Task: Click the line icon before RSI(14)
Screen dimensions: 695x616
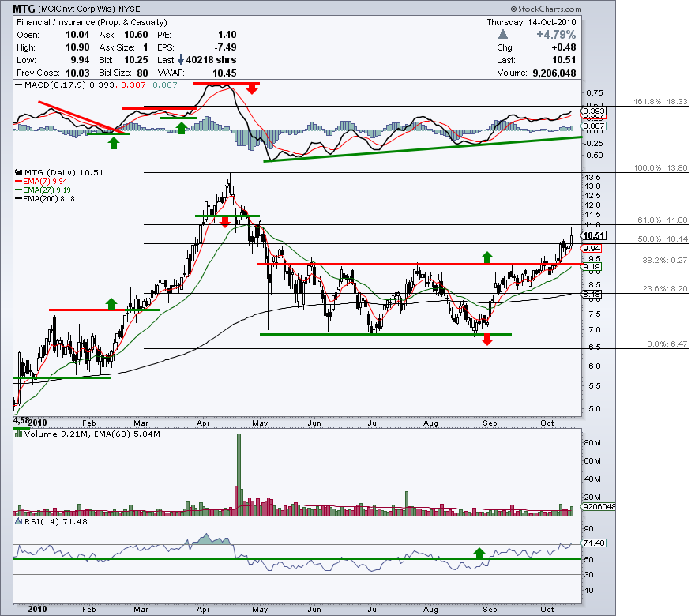Action: 19,521
